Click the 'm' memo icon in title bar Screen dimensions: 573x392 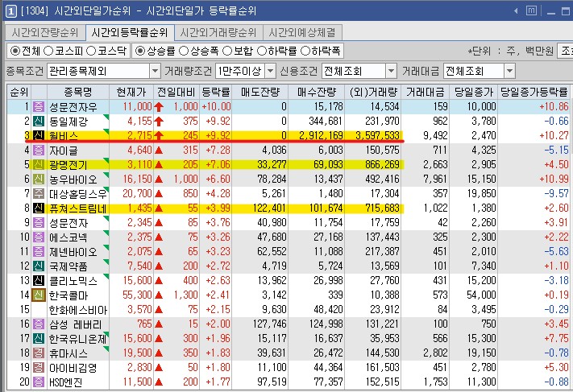coord(531,11)
